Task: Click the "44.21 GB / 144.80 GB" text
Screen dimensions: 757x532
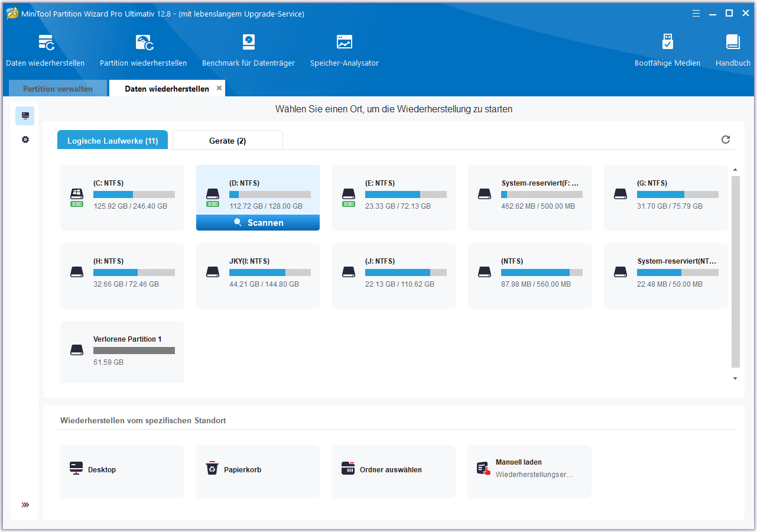Action: coord(264,284)
